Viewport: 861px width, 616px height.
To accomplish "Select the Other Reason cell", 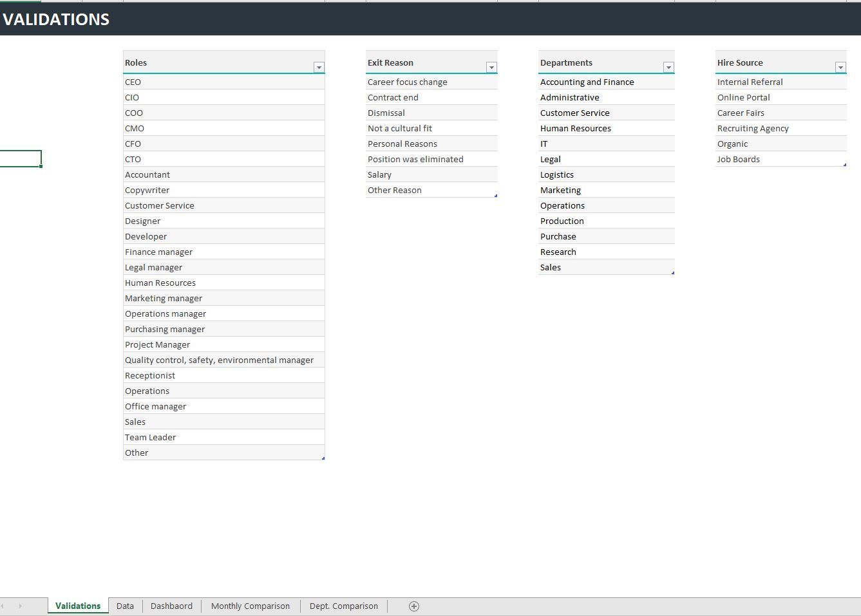I will pyautogui.click(x=431, y=190).
